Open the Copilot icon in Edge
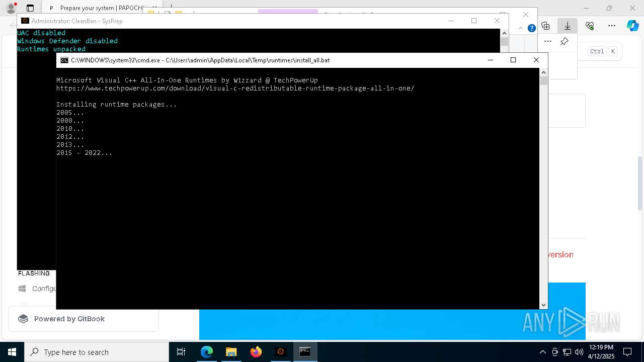Image resolution: width=644 pixels, height=362 pixels. (x=632, y=26)
